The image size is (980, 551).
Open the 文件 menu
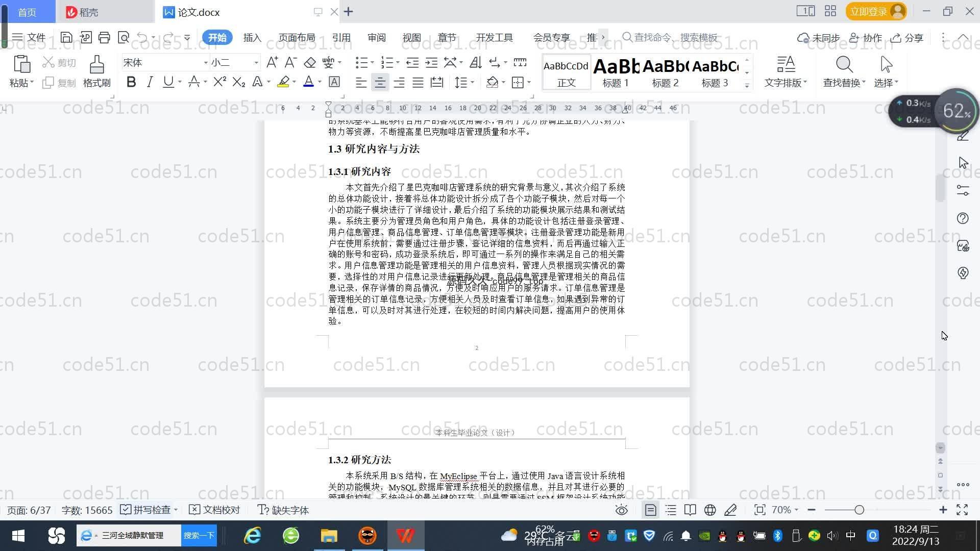point(29,37)
